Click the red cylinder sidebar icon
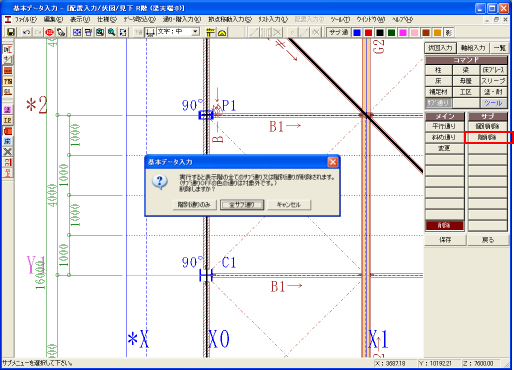Image resolution: width=514 pixels, height=370 pixels. coord(8,131)
